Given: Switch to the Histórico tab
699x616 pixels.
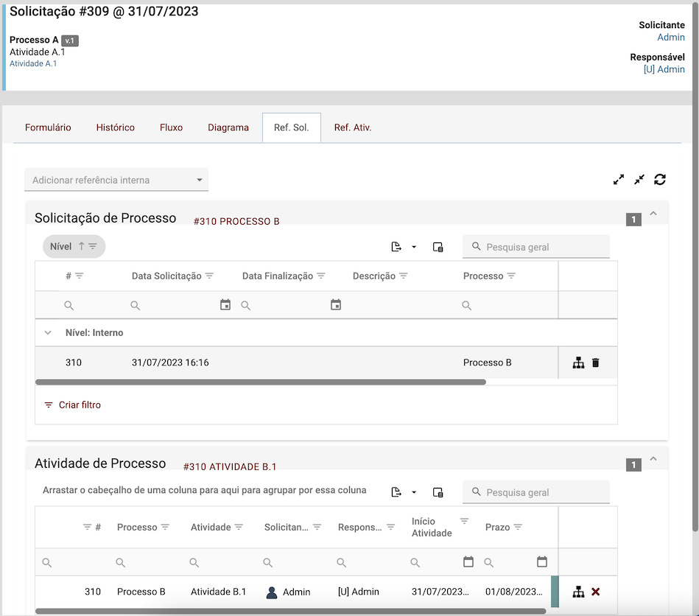Looking at the screenshot, I should pyautogui.click(x=115, y=127).
